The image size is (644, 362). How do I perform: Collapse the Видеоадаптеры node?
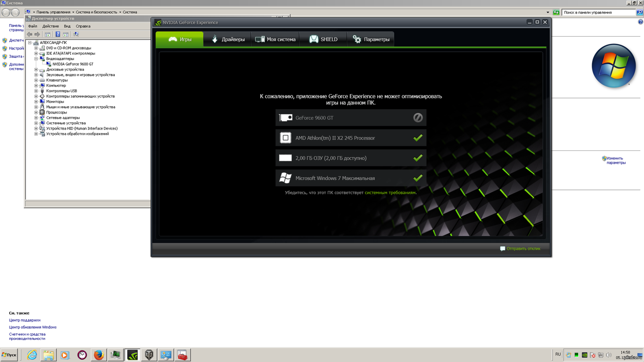coord(36,59)
